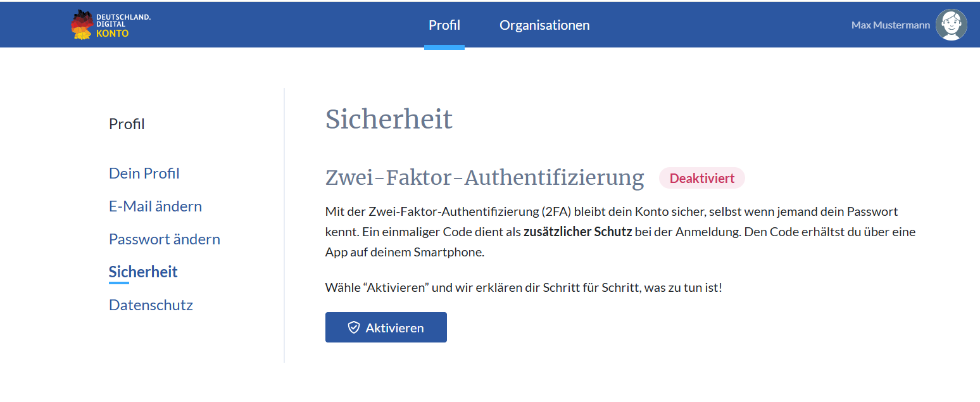Open the Passwort ändern page
980x402 pixels.
pyautogui.click(x=165, y=239)
